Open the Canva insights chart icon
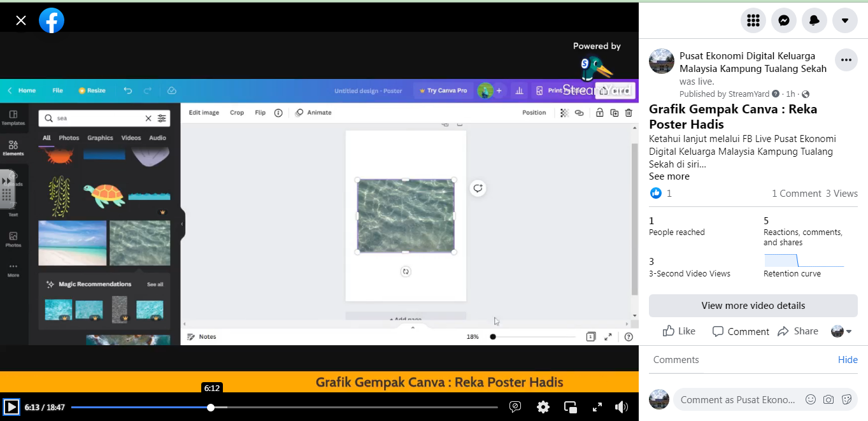The width and height of the screenshot is (868, 421). [x=519, y=90]
